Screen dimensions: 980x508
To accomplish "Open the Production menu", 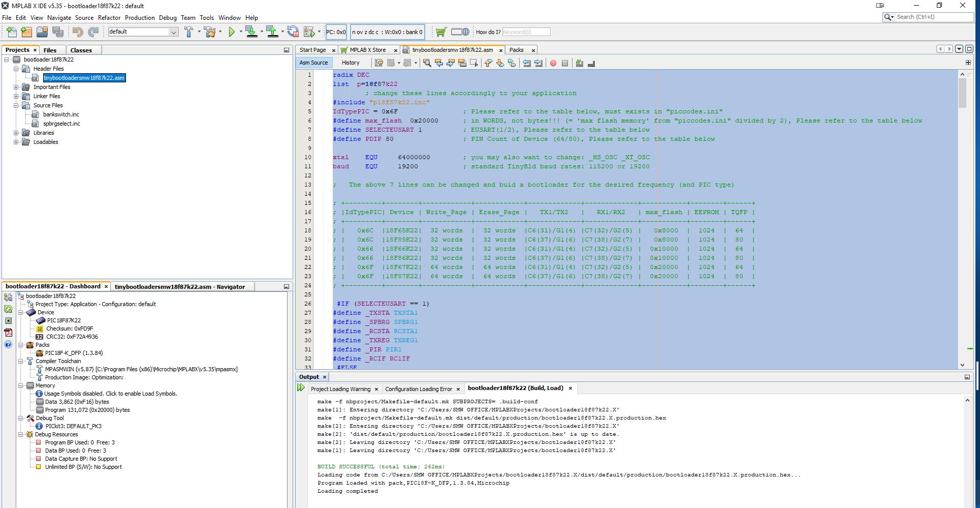I will [x=140, y=18].
